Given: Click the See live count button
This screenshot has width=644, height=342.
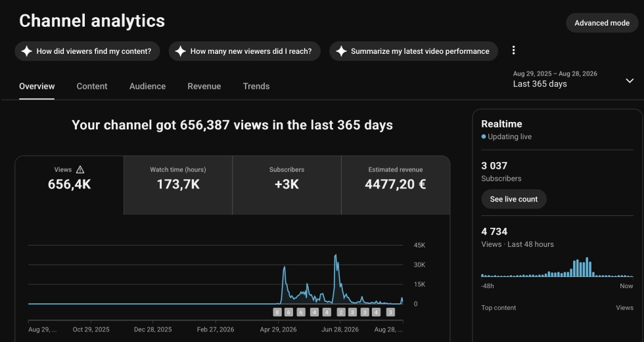Looking at the screenshot, I should point(514,199).
